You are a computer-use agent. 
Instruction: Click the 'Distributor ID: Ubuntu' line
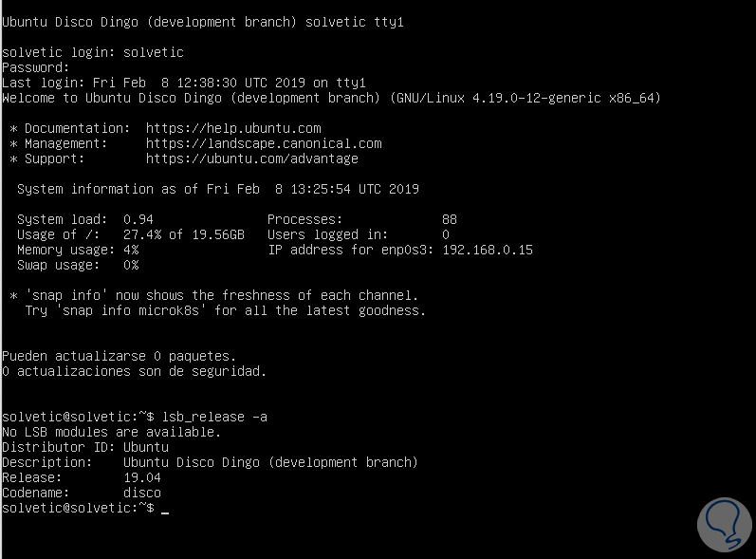[x=85, y=447]
